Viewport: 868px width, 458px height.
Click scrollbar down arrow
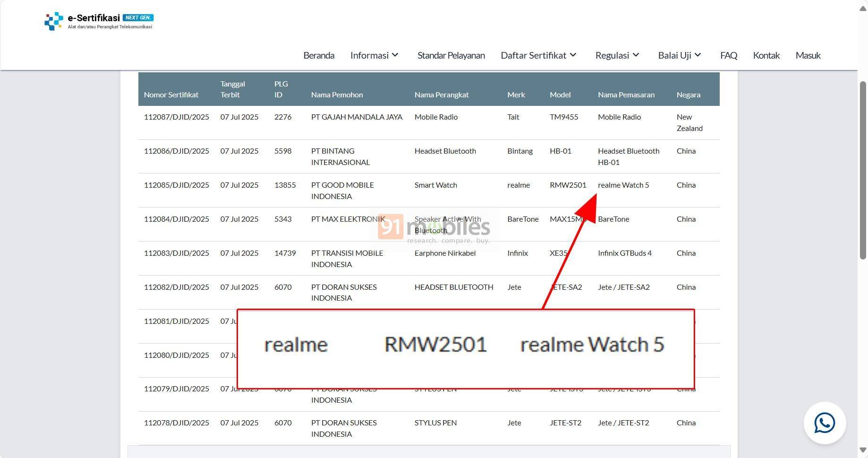pyautogui.click(x=863, y=449)
